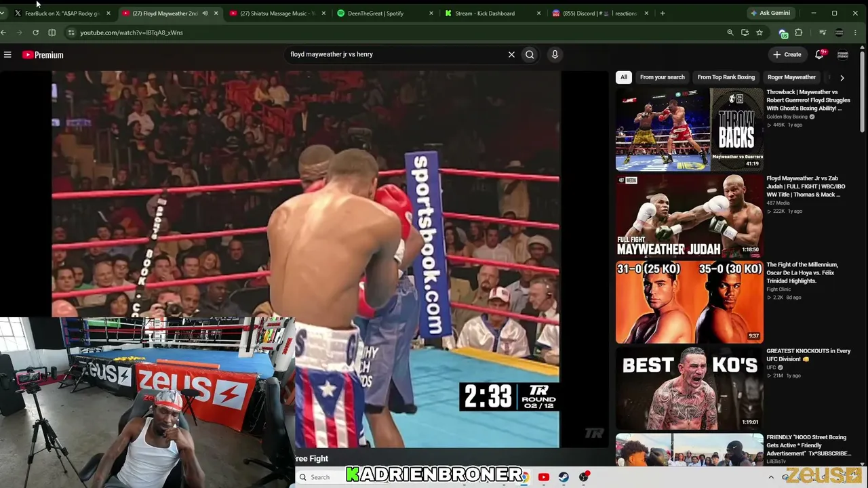Visit the Golden Boy Boxing channel
Viewport: 868px width, 488px height.
787,117
